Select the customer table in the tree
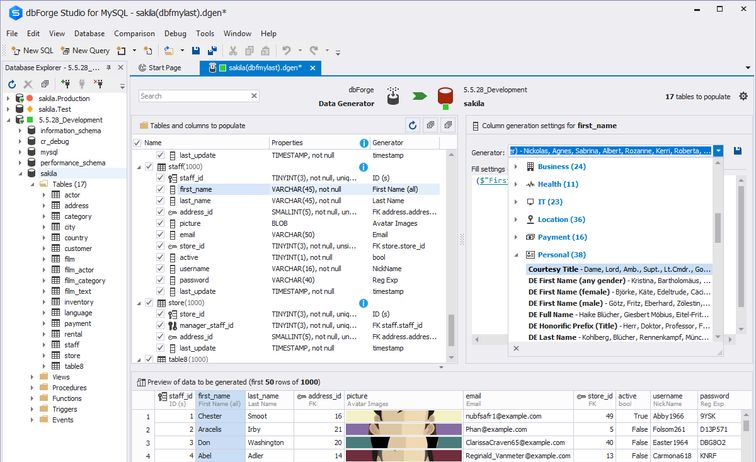 click(x=78, y=248)
